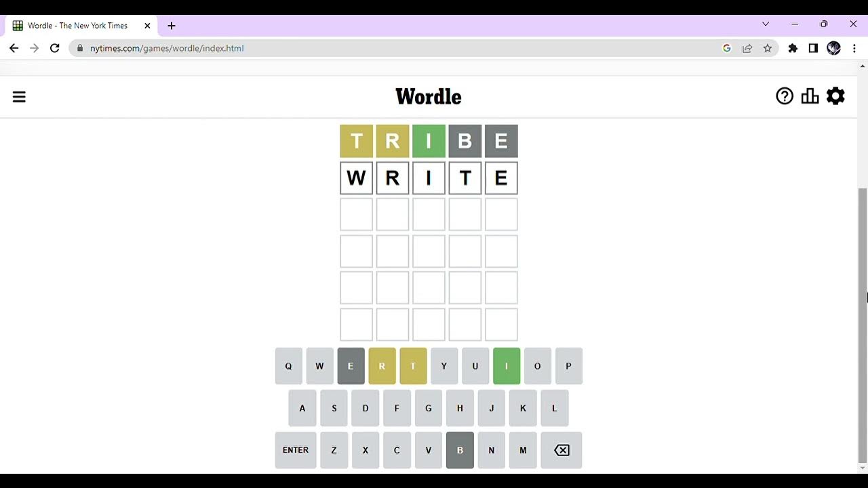Tap the N key

pyautogui.click(x=492, y=450)
